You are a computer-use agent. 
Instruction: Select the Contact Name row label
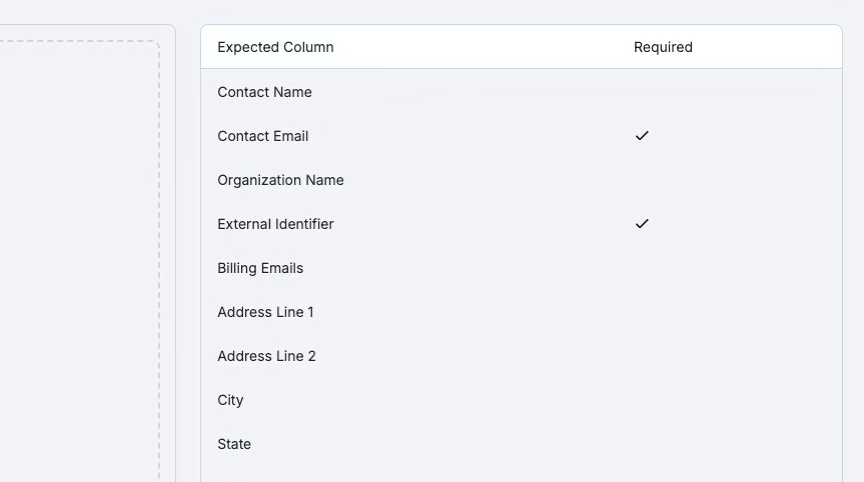pos(264,92)
